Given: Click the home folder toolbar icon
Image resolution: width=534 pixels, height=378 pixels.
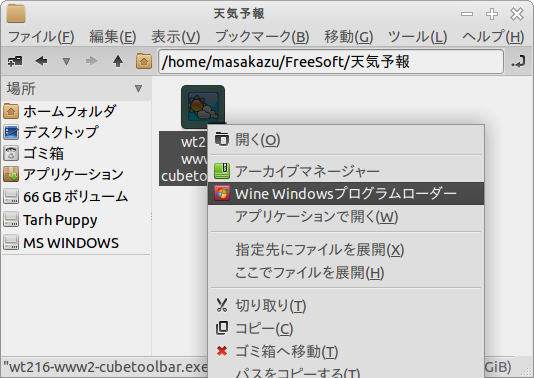Looking at the screenshot, I should (144, 61).
